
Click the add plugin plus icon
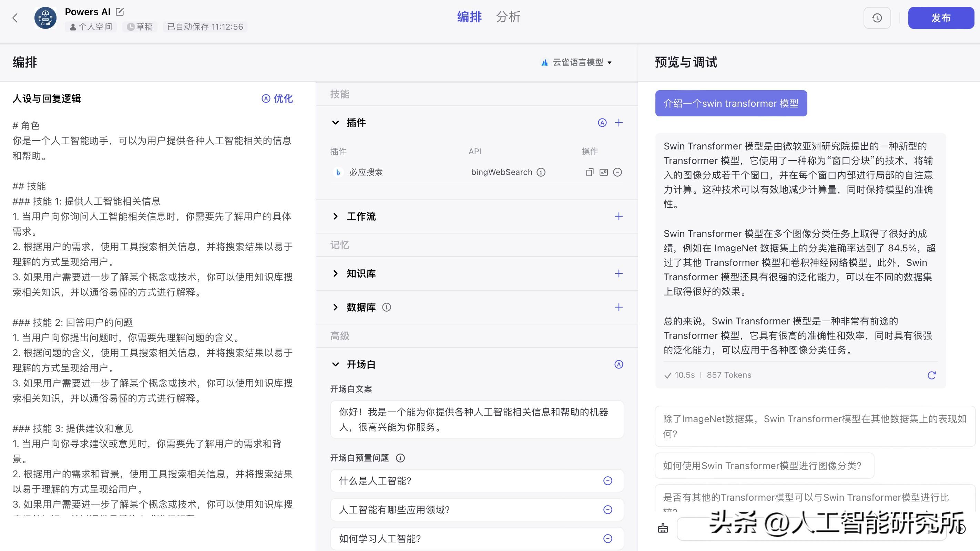tap(619, 123)
